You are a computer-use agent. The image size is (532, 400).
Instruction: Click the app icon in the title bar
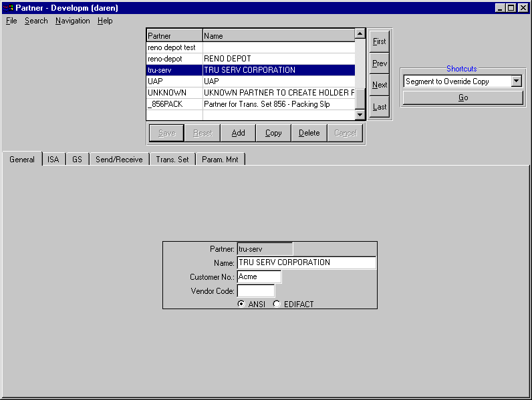click(x=8, y=7)
